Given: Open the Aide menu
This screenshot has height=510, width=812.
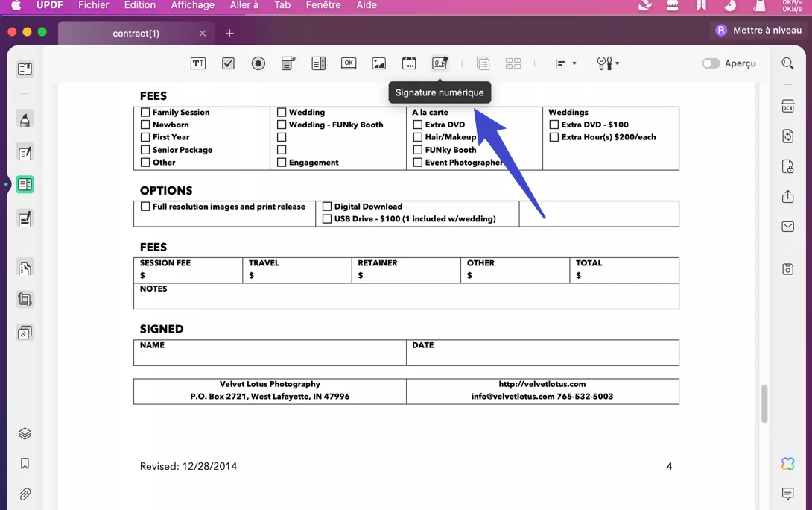Looking at the screenshot, I should pos(366,5).
